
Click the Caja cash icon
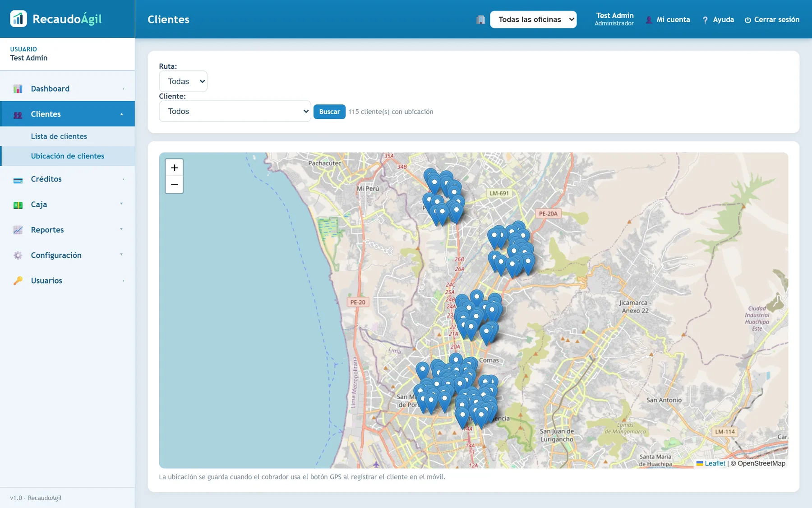18,205
